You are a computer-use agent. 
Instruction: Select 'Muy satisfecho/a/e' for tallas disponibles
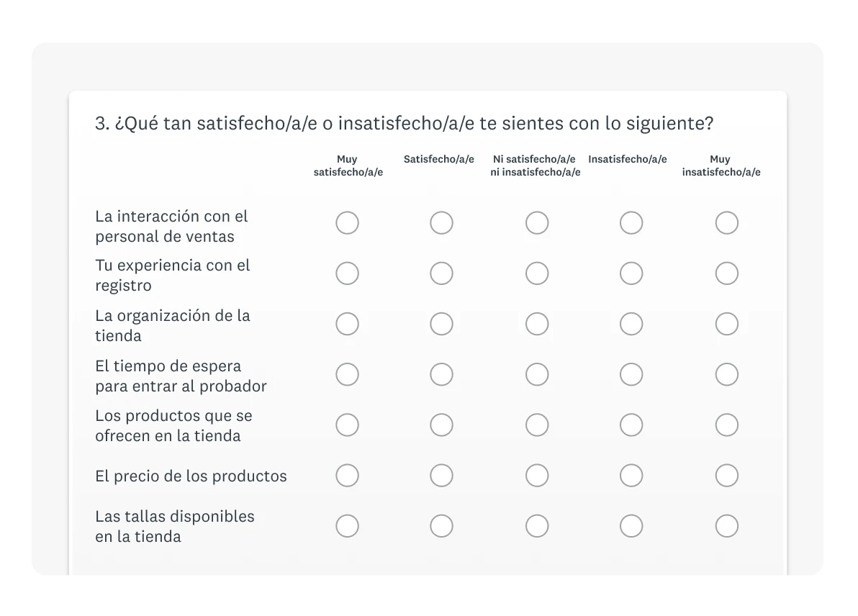347,526
